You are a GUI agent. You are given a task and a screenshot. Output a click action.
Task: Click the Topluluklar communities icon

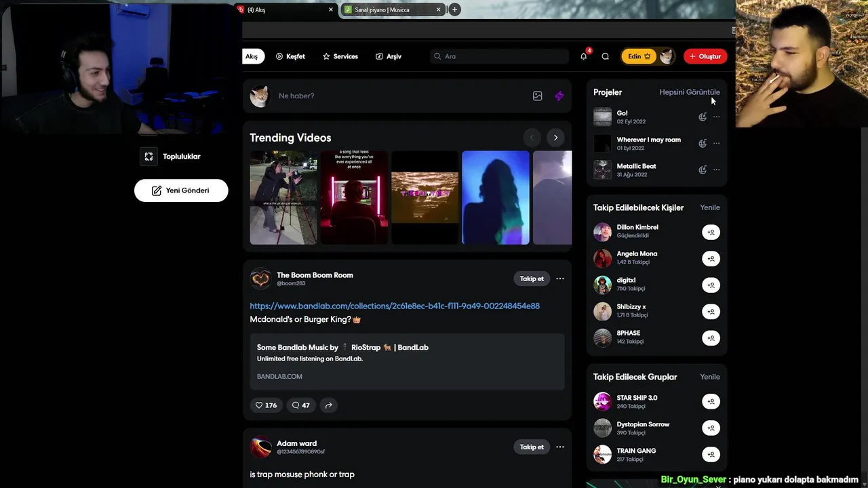pyautogui.click(x=149, y=157)
